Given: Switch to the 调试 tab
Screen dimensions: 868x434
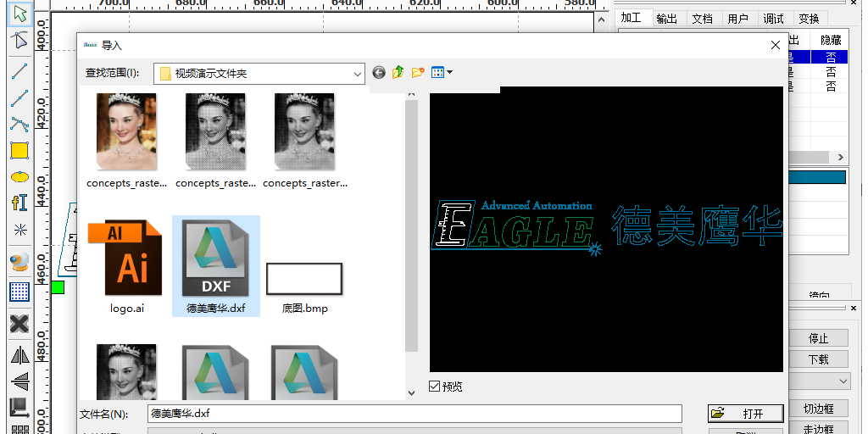Looking at the screenshot, I should (x=773, y=19).
